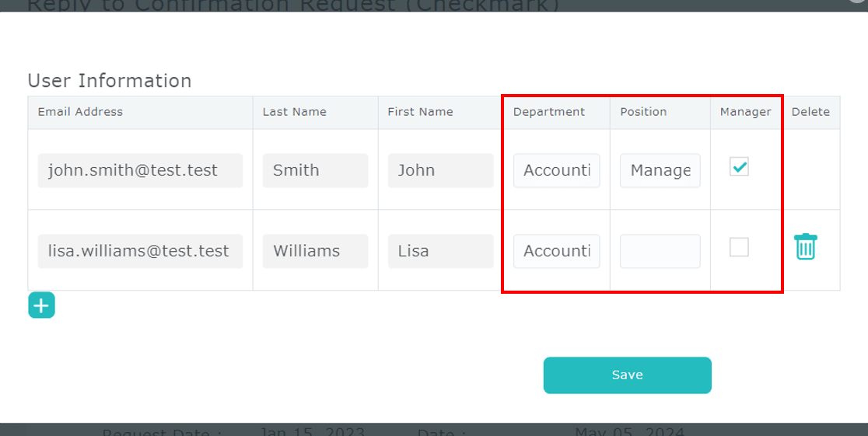This screenshot has height=436, width=868.
Task: Click the Position column header
Action: pyautogui.click(x=643, y=112)
